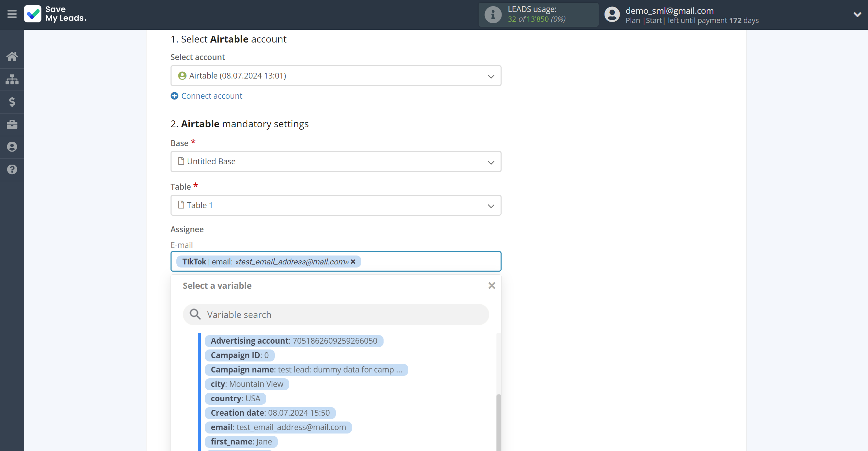Select the Campaign name variable
The width and height of the screenshot is (868, 451).
tap(306, 370)
